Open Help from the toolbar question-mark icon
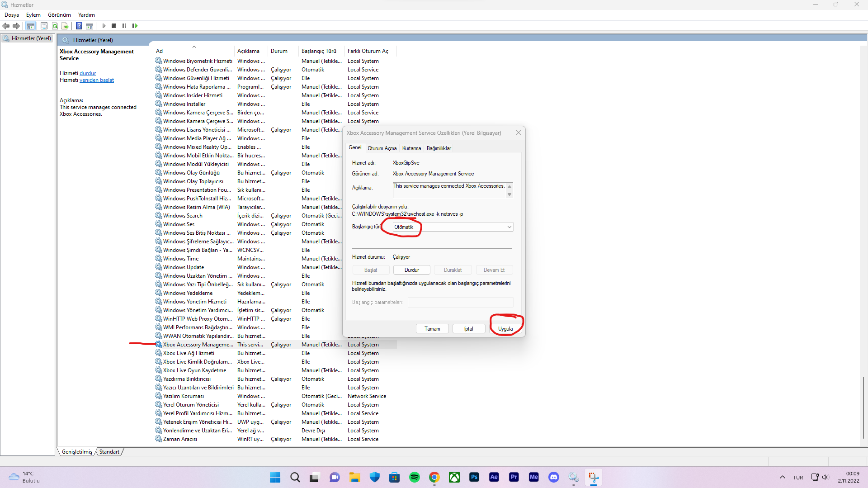This screenshot has width=868, height=488. coord(79,26)
